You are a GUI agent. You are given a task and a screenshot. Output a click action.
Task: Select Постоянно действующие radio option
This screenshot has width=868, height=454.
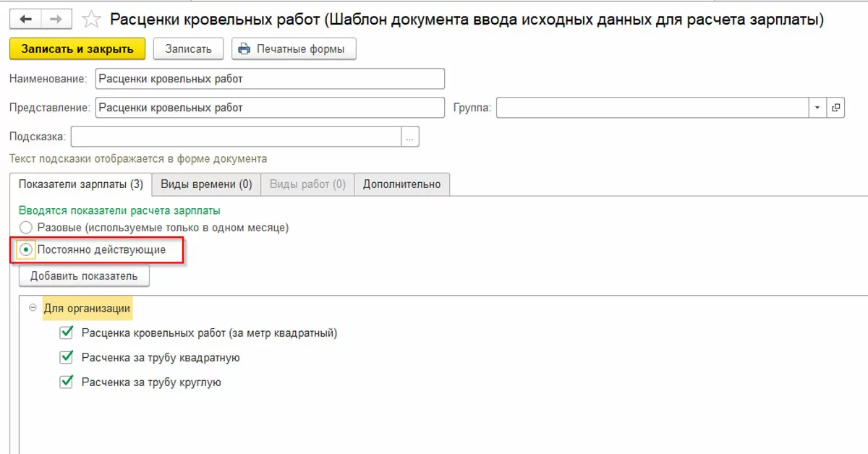pos(26,249)
